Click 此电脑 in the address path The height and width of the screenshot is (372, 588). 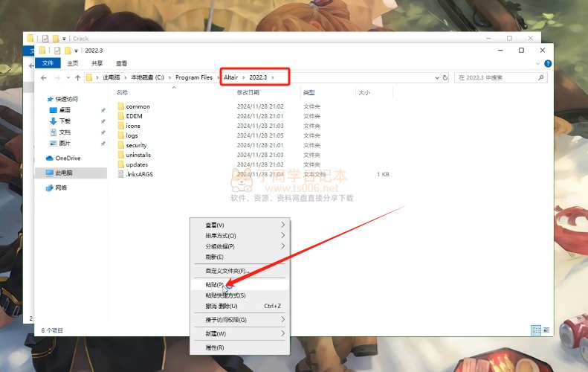click(112, 77)
